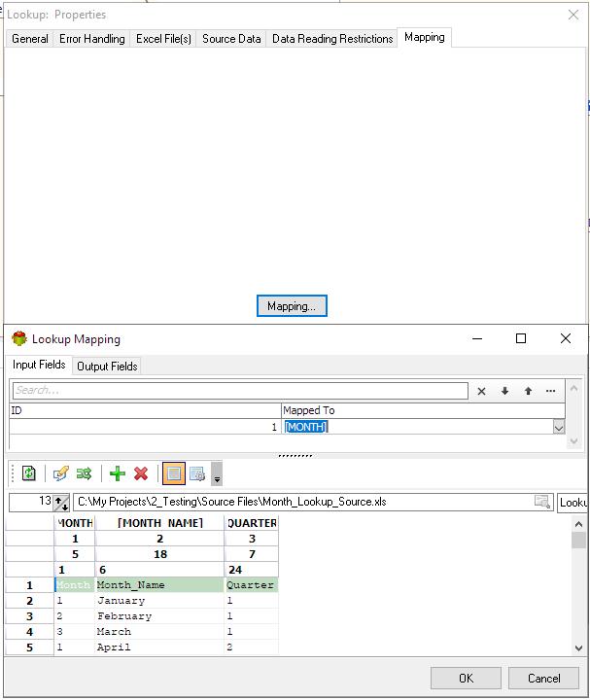Select the Quarter cell in row 1
The height and width of the screenshot is (700, 590).
pos(251,585)
